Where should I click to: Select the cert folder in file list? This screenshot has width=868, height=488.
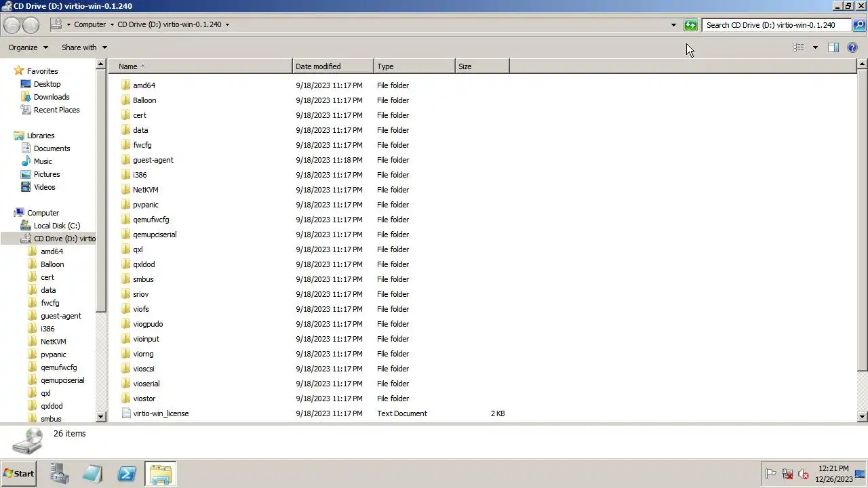[x=139, y=115]
